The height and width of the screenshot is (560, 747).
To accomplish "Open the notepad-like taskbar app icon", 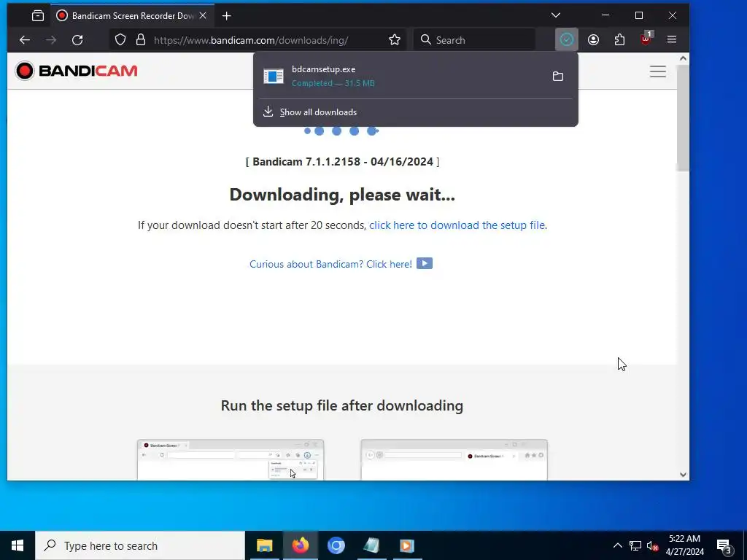I will point(371,545).
